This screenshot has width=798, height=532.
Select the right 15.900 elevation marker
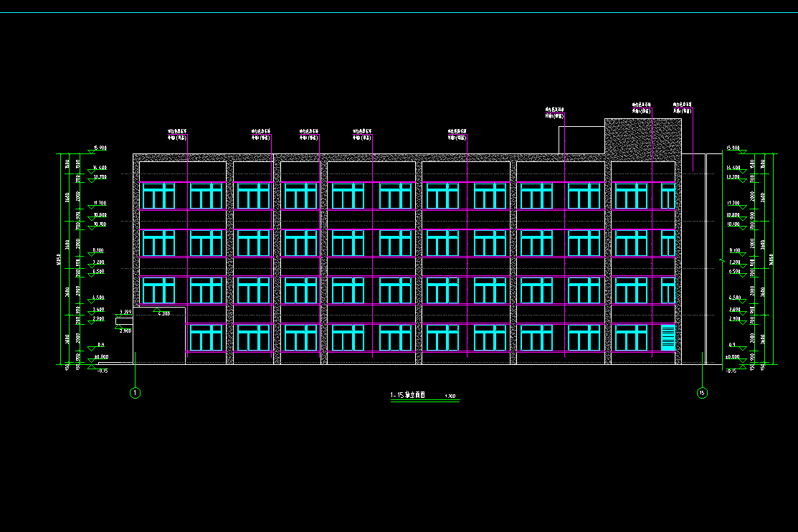(x=733, y=148)
